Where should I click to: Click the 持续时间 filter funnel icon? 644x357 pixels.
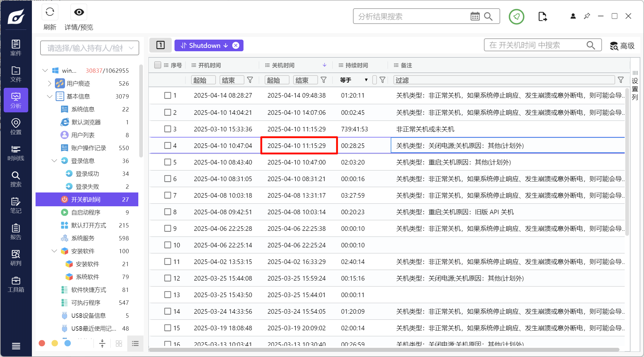tap(382, 80)
